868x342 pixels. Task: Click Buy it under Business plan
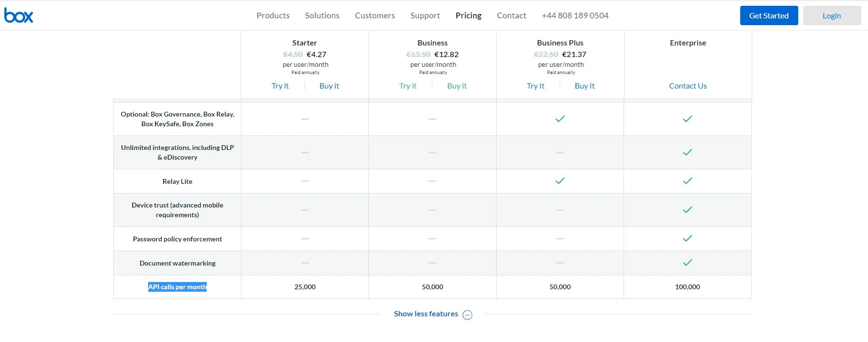click(457, 86)
